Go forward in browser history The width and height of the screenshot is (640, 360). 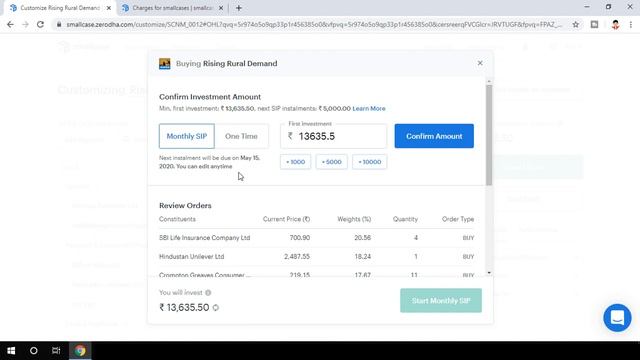25,24
